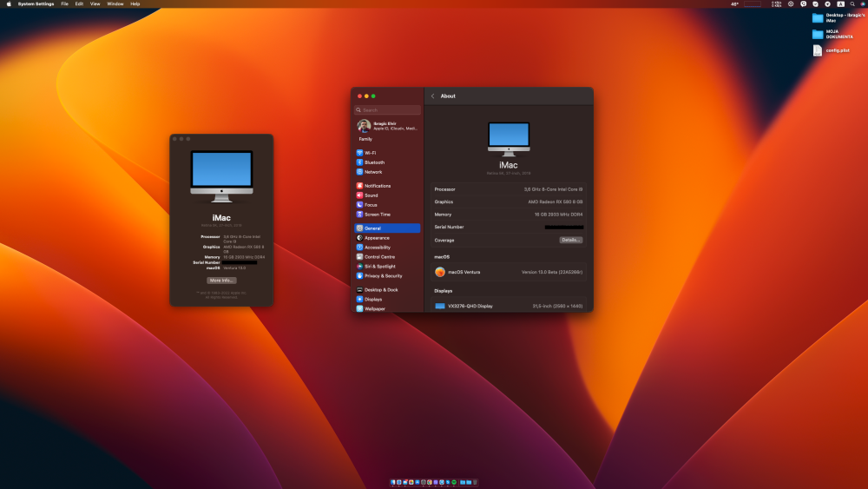Select General in the sidebar
The width and height of the screenshot is (868, 489).
(386, 228)
